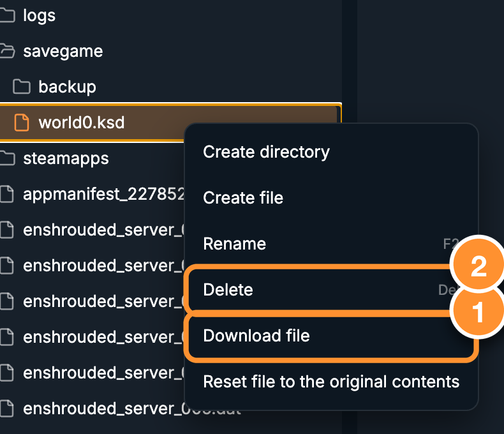Select the appmanifest_227852 file name

(x=104, y=194)
